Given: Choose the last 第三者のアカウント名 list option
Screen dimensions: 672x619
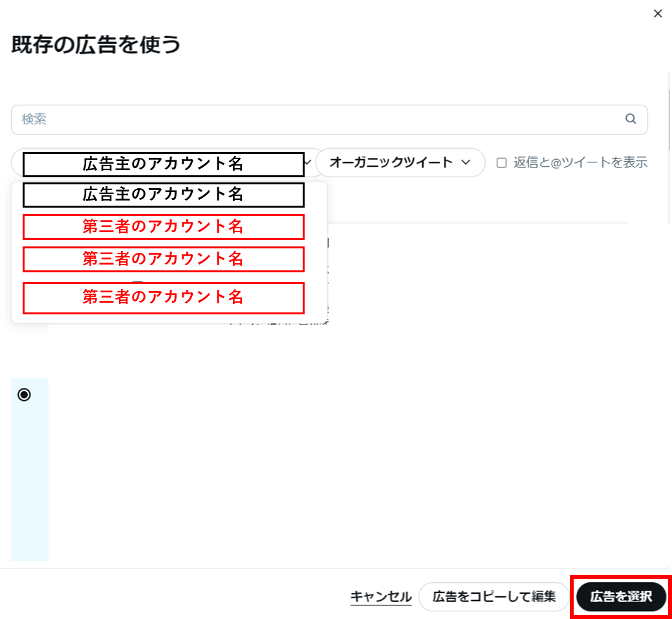Looking at the screenshot, I should point(163,297).
